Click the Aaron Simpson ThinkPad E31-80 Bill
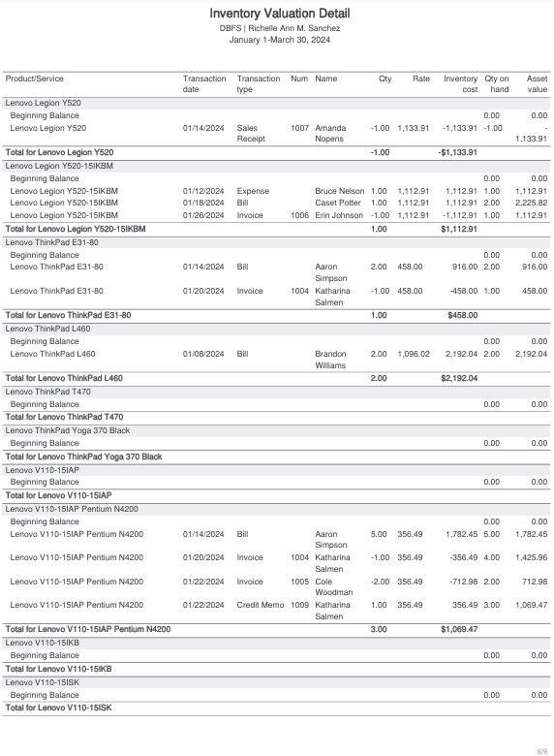Screen dimensions: 554x756 pos(277,272)
